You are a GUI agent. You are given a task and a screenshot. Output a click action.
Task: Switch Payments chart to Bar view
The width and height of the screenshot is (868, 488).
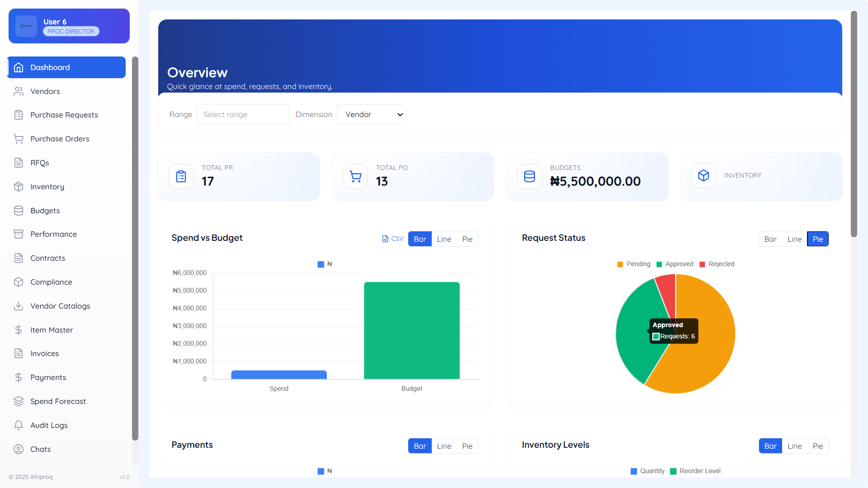coord(420,446)
